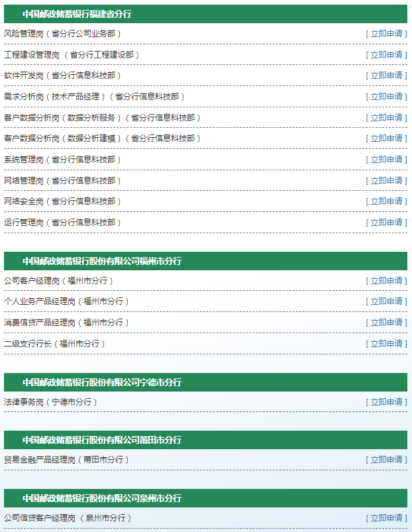This screenshot has height=532, width=412.
Task: Apply for 系统管理岗 via 立即申请
Action: tap(386, 160)
